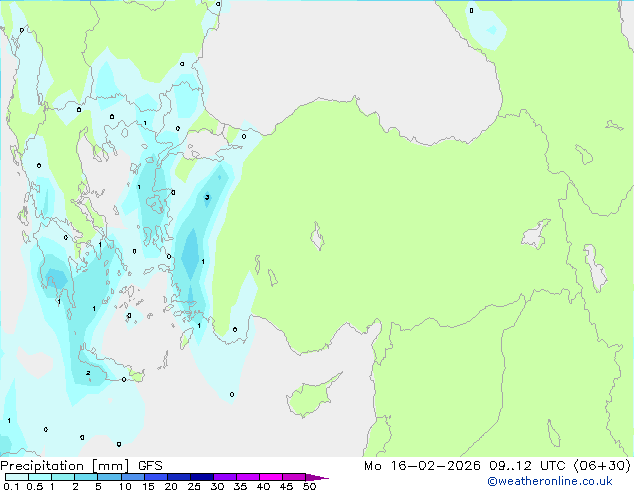Pick the 25–30 mm navy legend swatch
The image size is (634, 490).
[x=202, y=477]
